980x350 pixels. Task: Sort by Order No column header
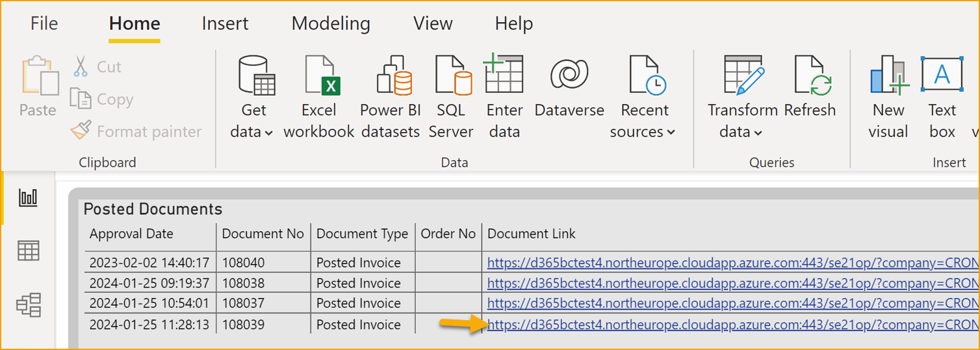click(448, 234)
